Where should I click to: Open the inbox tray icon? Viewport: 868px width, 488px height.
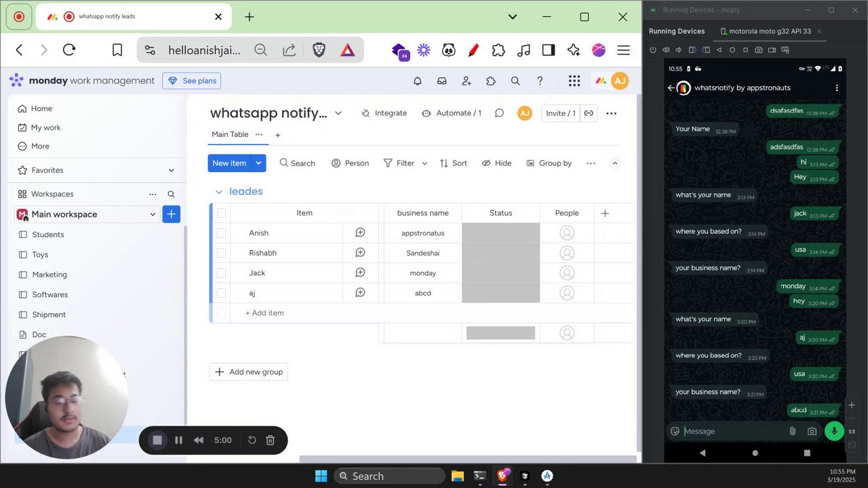442,81
